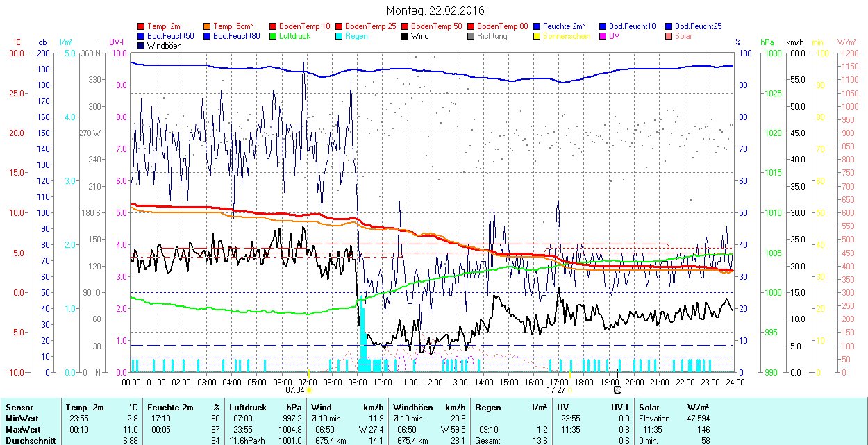
Task: Click the yellow Sonnenschein legend square
Action: (537, 36)
